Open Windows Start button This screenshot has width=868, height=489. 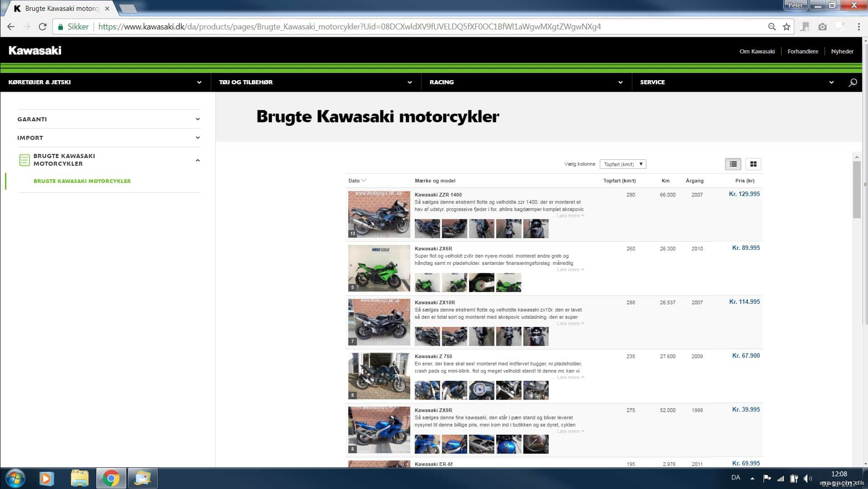click(x=14, y=478)
